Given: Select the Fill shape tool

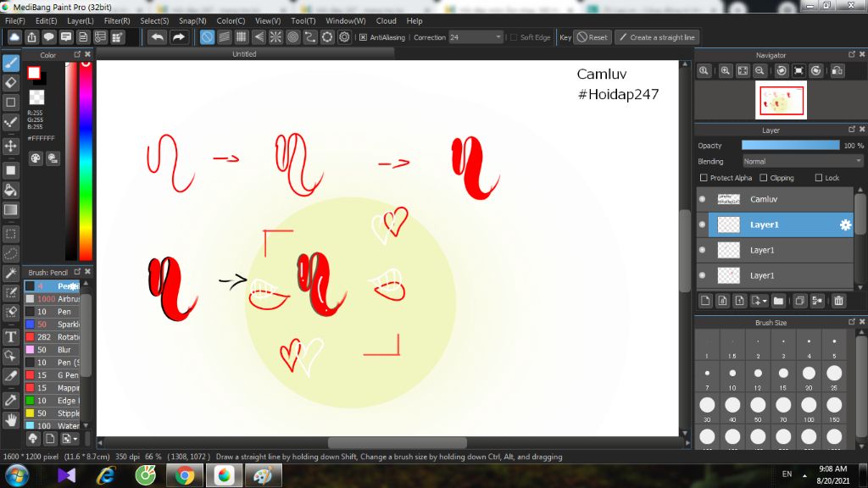Looking at the screenshot, I should click(x=10, y=170).
